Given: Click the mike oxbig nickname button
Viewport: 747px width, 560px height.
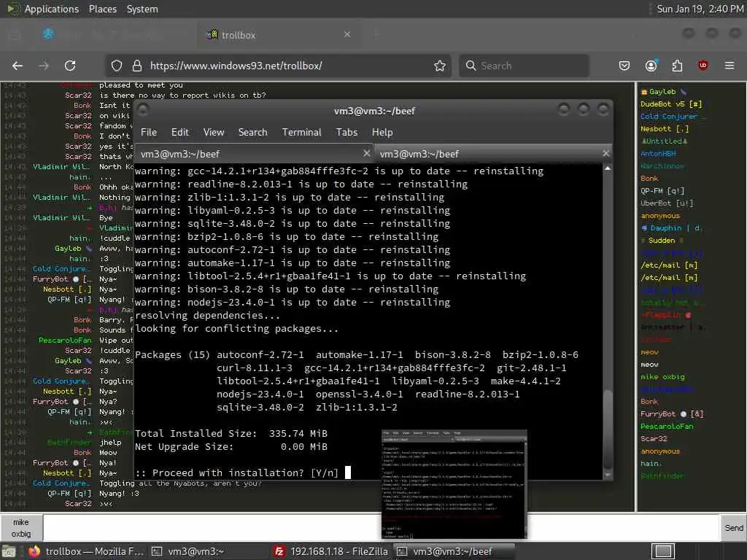Looking at the screenshot, I should (21, 528).
